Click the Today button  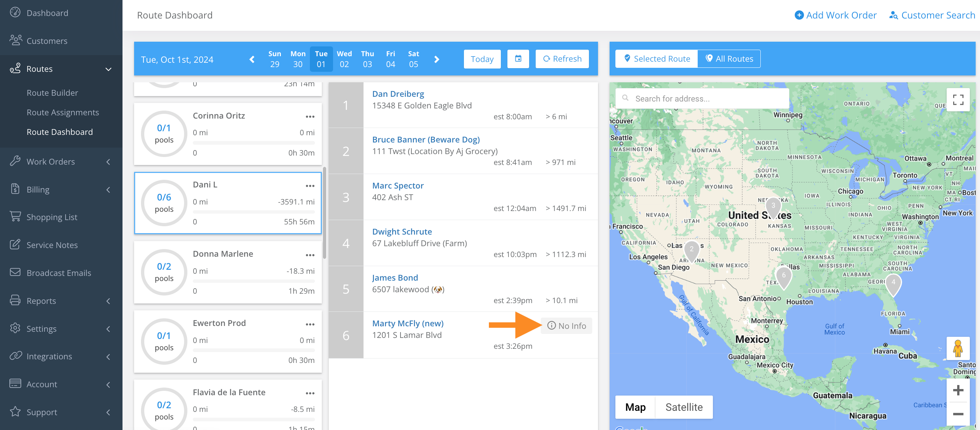(x=482, y=59)
